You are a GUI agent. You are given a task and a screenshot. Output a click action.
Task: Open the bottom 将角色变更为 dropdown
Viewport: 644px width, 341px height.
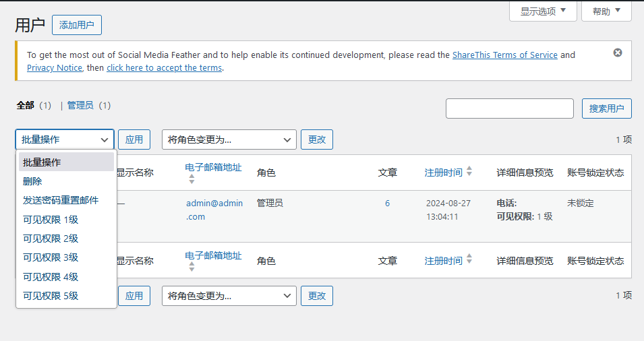(x=229, y=296)
